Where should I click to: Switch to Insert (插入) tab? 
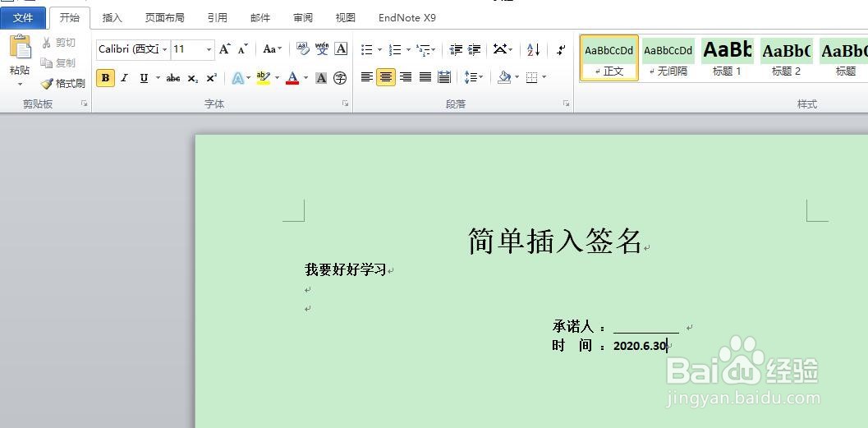pos(112,18)
